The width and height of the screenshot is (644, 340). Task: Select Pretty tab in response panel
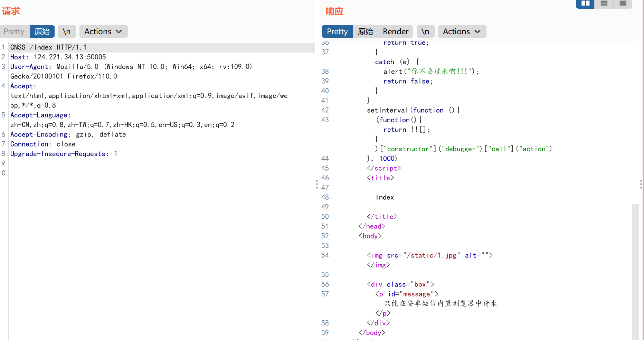pyautogui.click(x=337, y=31)
